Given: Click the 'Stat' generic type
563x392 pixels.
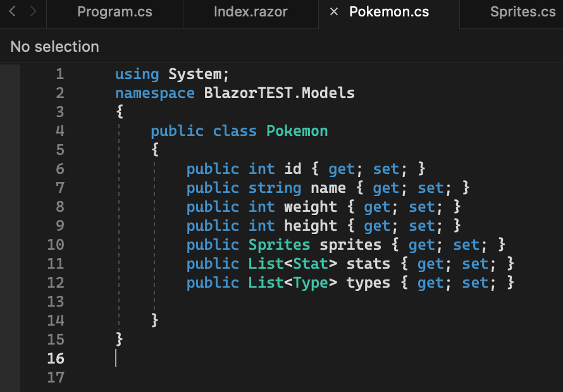Looking at the screenshot, I should click(x=310, y=264).
